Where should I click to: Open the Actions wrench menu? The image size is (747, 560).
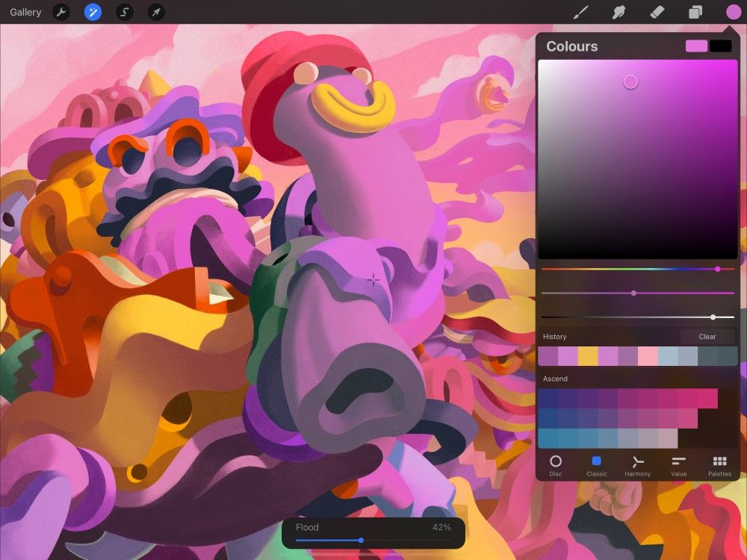pos(61,12)
